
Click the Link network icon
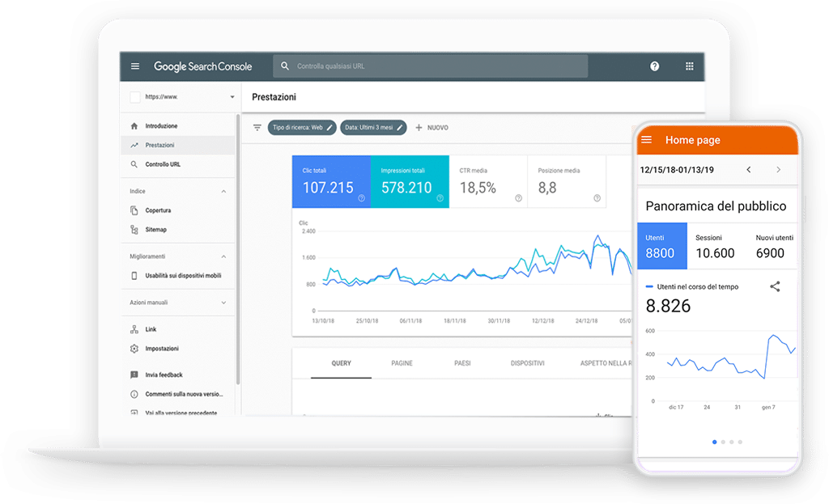tap(134, 329)
